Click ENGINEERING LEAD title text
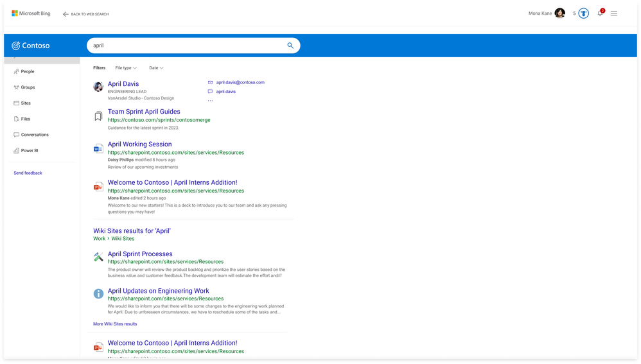Screen dimensions: 641x364 point(127,92)
